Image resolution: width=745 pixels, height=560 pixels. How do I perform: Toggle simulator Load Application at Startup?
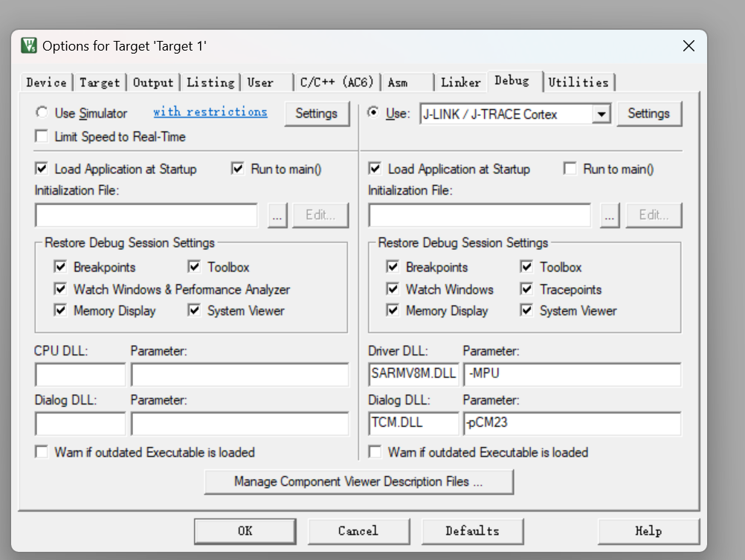coord(42,169)
